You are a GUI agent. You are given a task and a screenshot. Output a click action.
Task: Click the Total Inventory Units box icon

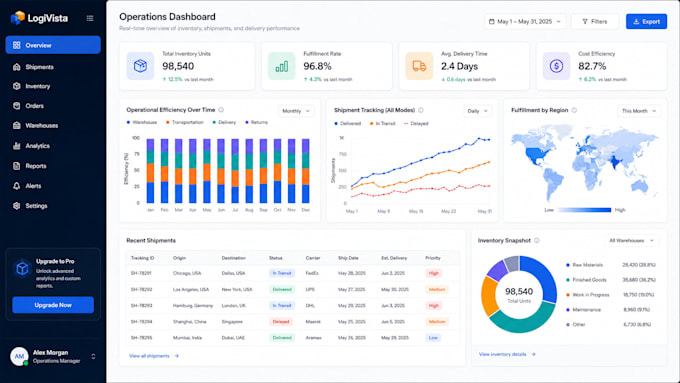[x=140, y=66]
